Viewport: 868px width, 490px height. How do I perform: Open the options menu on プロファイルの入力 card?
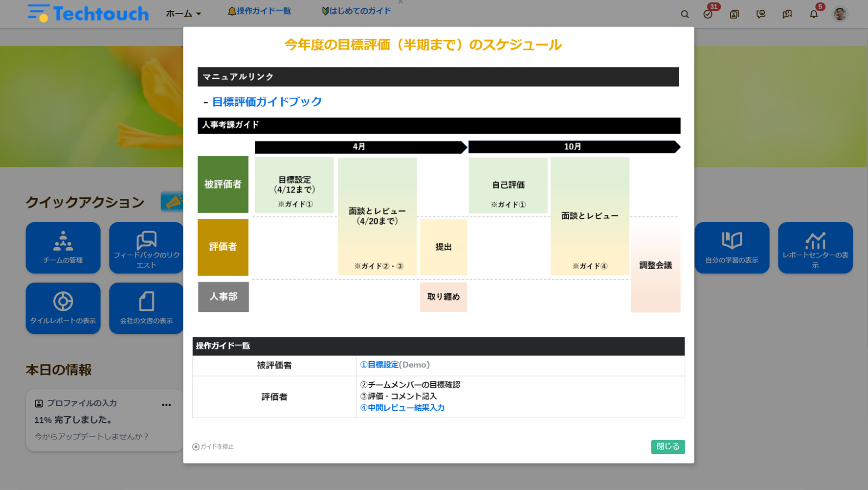click(166, 404)
